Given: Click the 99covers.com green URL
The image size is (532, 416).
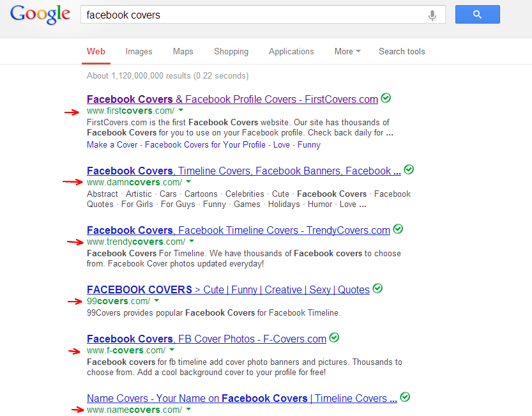Looking at the screenshot, I should coord(118,301).
